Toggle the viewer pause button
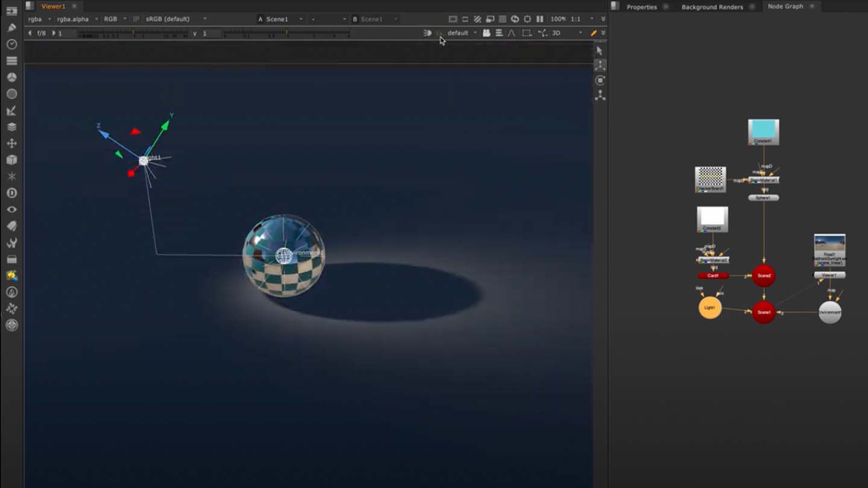 [x=539, y=19]
